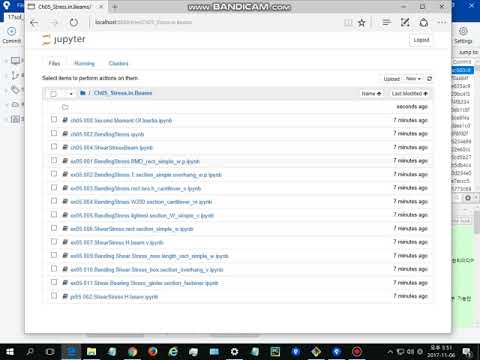
Task: Open a new browser tab with plus
Action: pyautogui.click(x=115, y=7)
